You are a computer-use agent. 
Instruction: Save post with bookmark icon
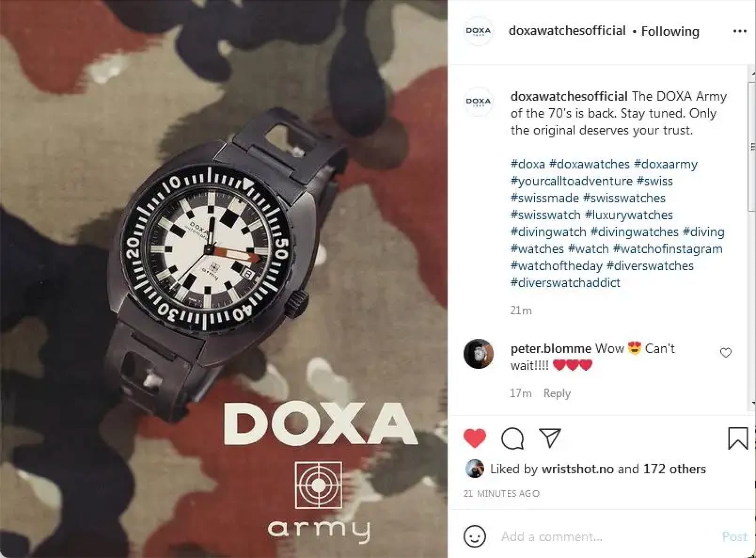point(738,438)
